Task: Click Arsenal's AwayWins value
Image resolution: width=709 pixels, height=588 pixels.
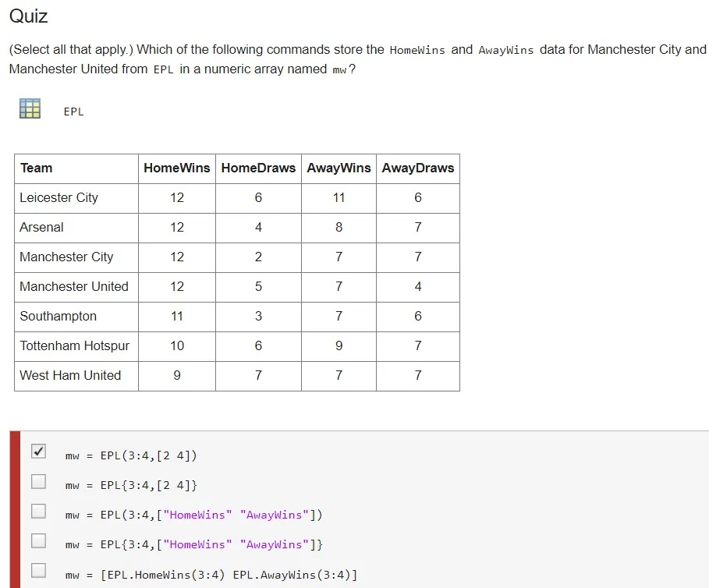Action: click(x=339, y=227)
